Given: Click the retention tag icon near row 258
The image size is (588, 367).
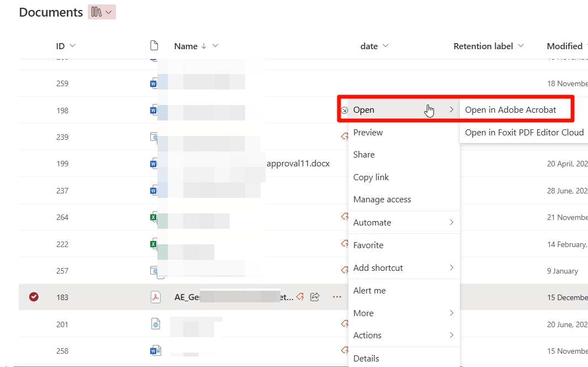Looking at the screenshot, I should point(345,350).
